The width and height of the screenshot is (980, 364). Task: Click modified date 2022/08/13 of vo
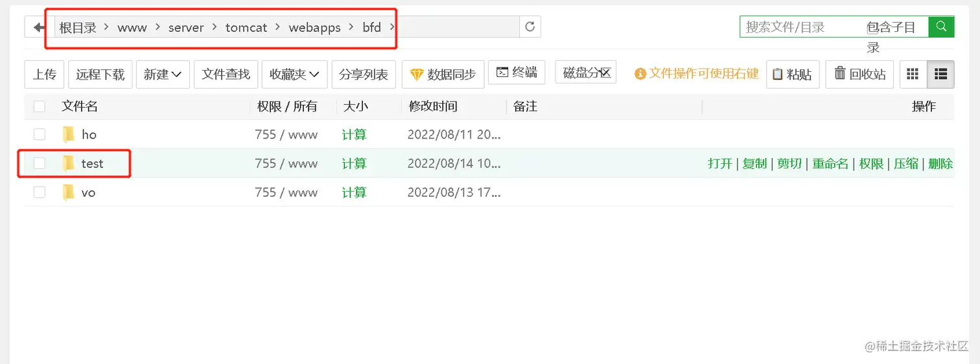(454, 192)
